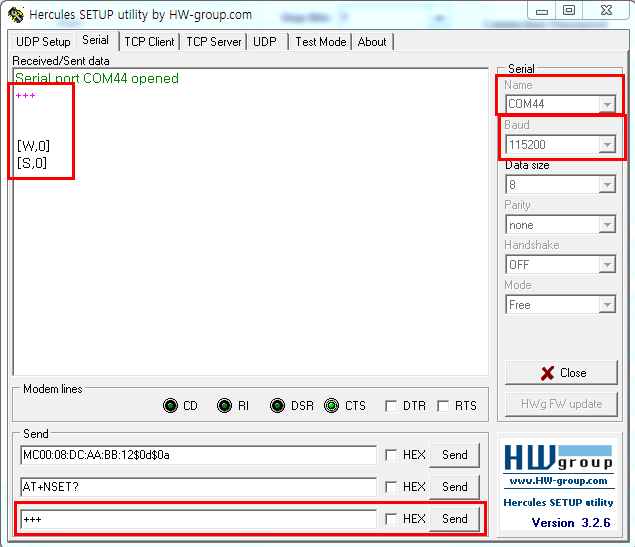The height and width of the screenshot is (547, 635).
Task: Open the Mode dropdown
Action: [607, 304]
